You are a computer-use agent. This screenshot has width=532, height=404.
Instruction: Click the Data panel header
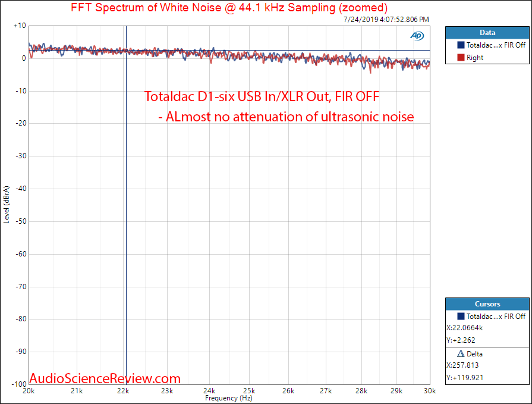pyautogui.click(x=487, y=33)
